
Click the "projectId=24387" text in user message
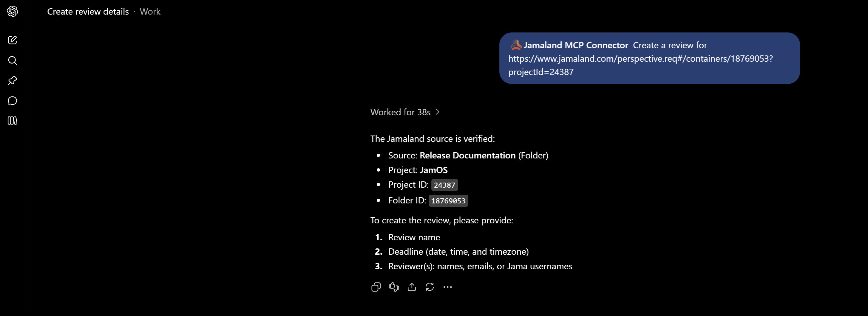(x=540, y=72)
